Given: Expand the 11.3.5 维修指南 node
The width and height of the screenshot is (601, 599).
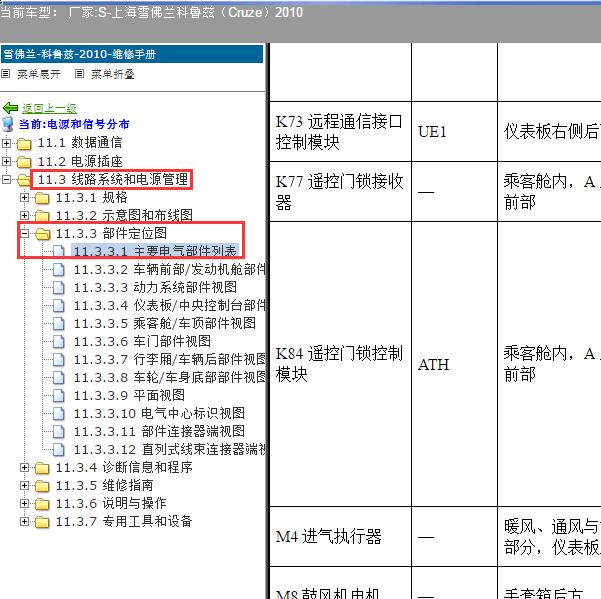Looking at the screenshot, I should [x=25, y=485].
